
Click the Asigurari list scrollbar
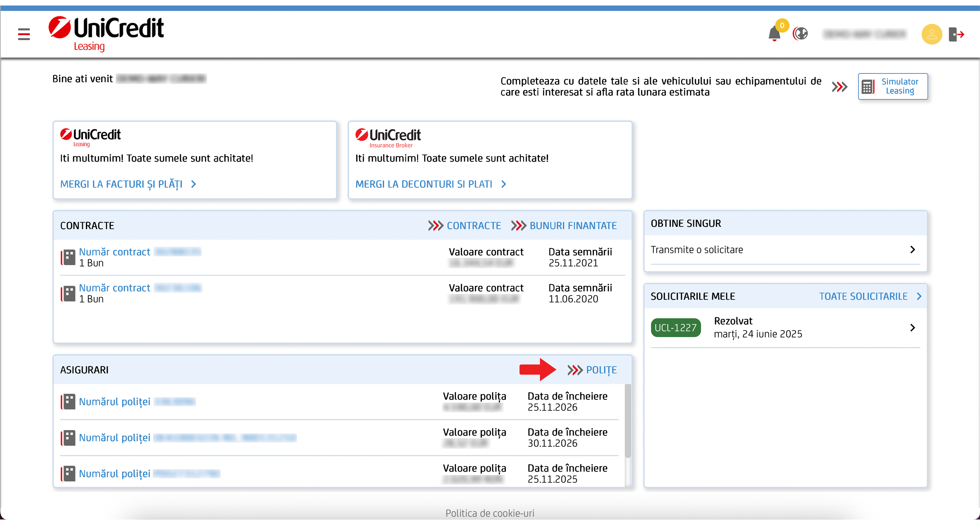click(628, 421)
